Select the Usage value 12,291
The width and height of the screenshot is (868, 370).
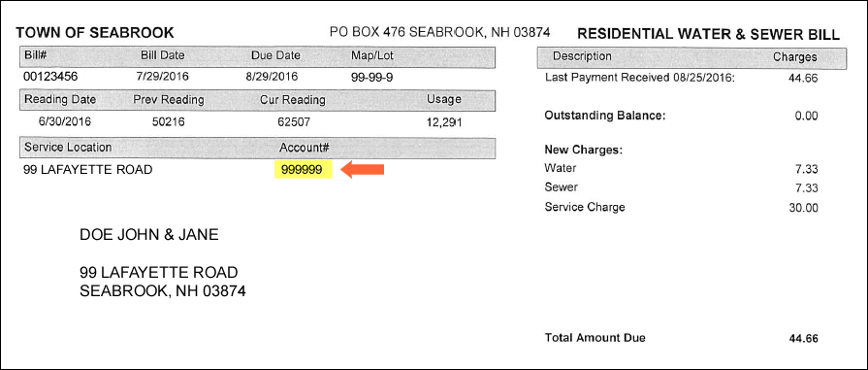[444, 122]
